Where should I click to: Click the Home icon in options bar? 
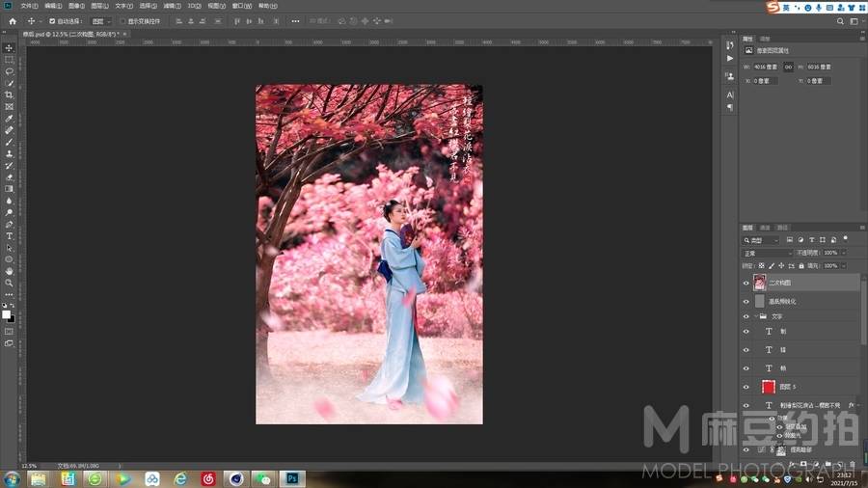pos(13,21)
